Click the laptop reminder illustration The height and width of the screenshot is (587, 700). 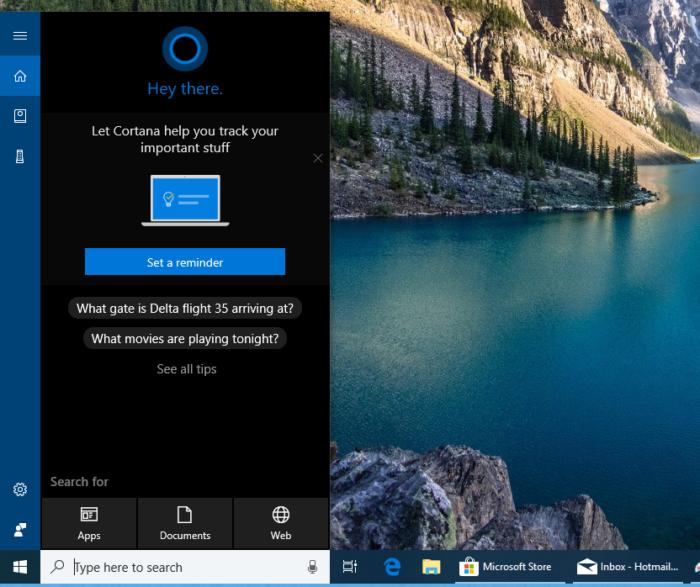(185, 200)
